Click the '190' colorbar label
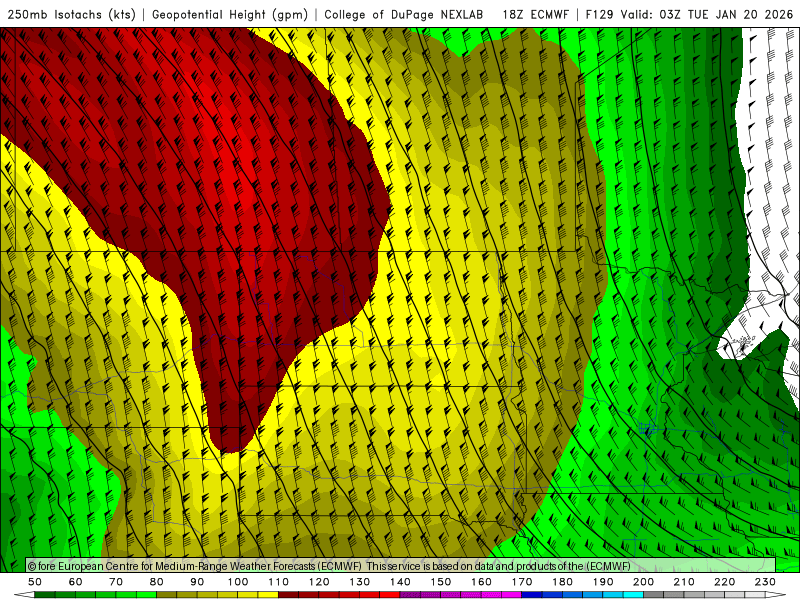 (603, 582)
